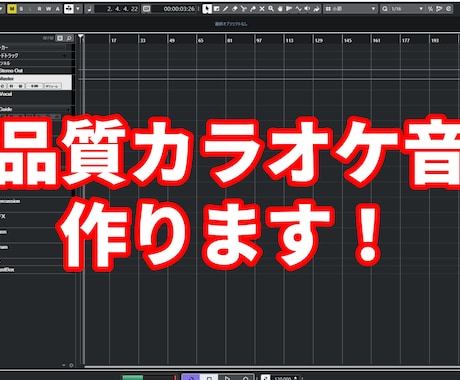Select the Split scissors tool
The height and width of the screenshot is (380, 460).
tap(243, 9)
